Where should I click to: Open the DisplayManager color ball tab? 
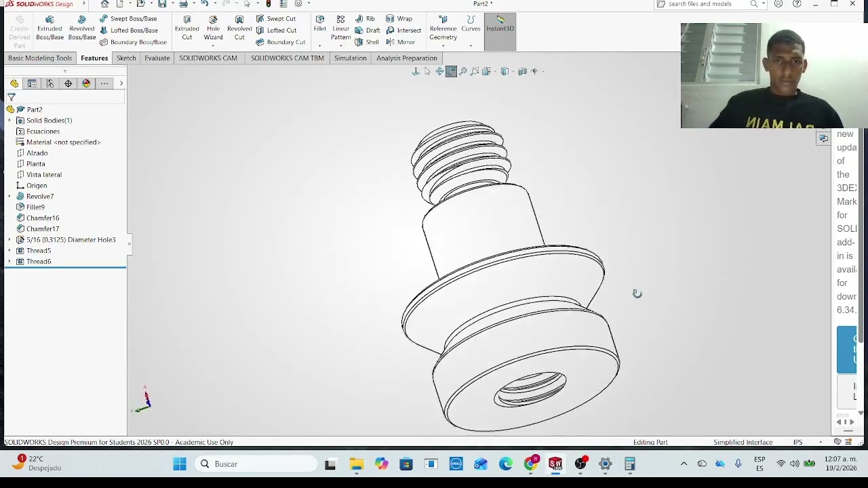pyautogui.click(x=86, y=83)
